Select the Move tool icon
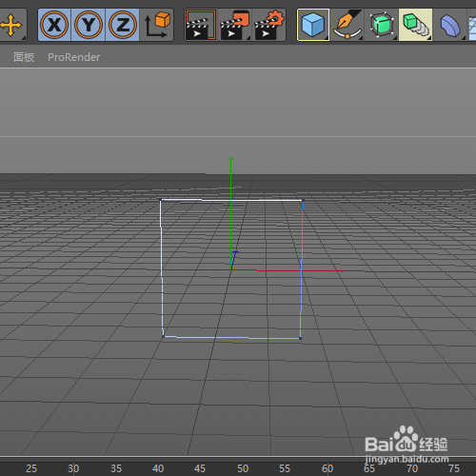The width and height of the screenshot is (476, 476). point(11,25)
